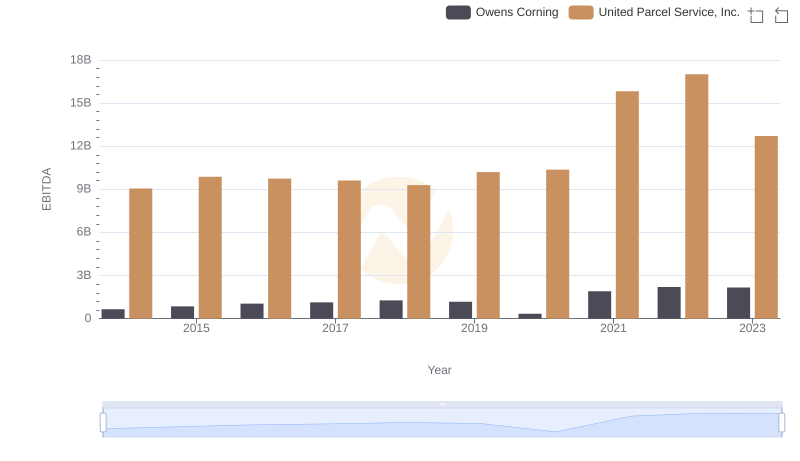Image resolution: width=800 pixels, height=461 pixels.
Task: Click the 2023 x-axis label
Action: point(753,328)
